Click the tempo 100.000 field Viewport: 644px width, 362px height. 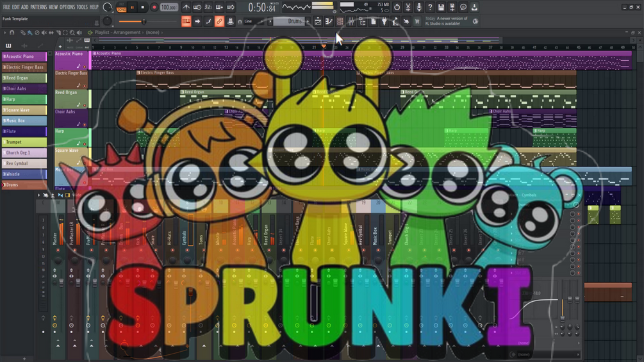[x=169, y=8]
